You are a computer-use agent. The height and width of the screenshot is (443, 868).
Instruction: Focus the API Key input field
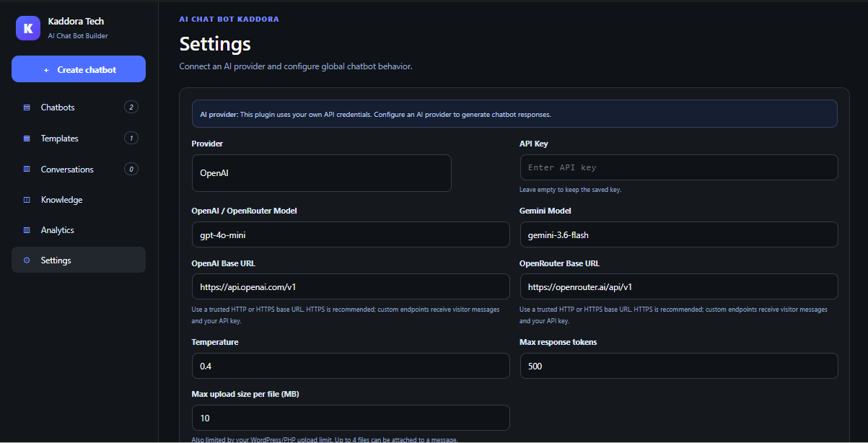[679, 167]
